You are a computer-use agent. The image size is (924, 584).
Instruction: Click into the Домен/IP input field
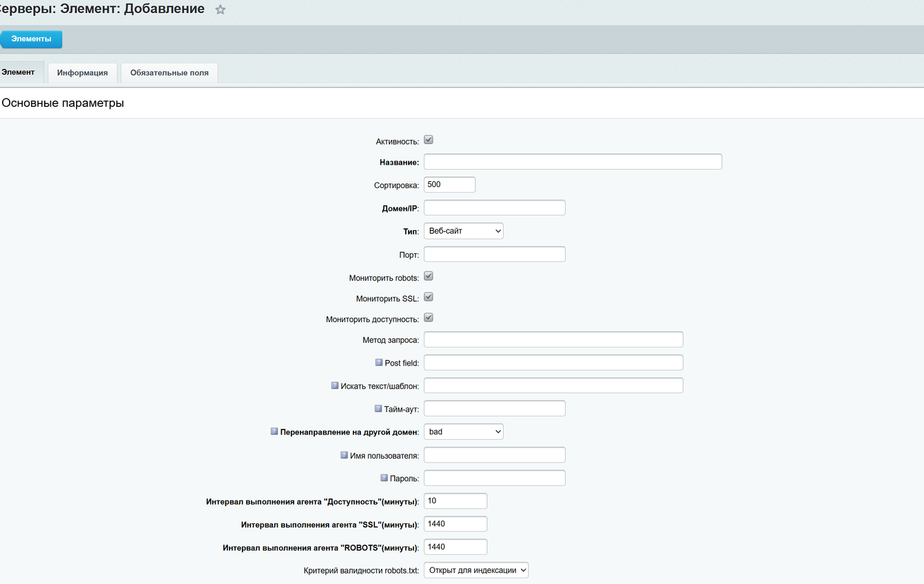point(494,208)
